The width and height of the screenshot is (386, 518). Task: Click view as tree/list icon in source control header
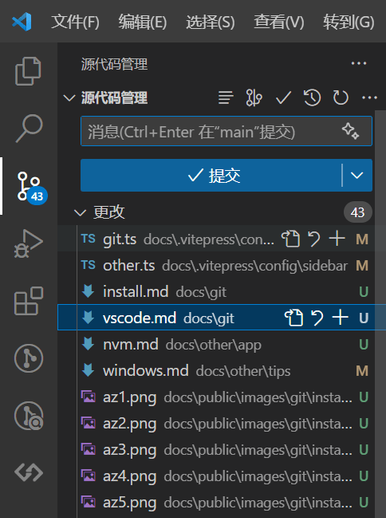click(226, 98)
